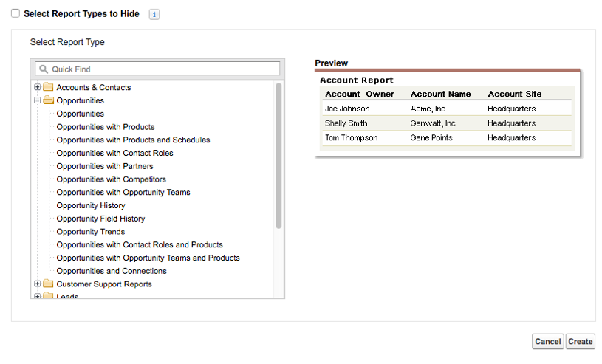
Task: Expand the Accounts & Contacts tree node
Action: click(x=38, y=87)
